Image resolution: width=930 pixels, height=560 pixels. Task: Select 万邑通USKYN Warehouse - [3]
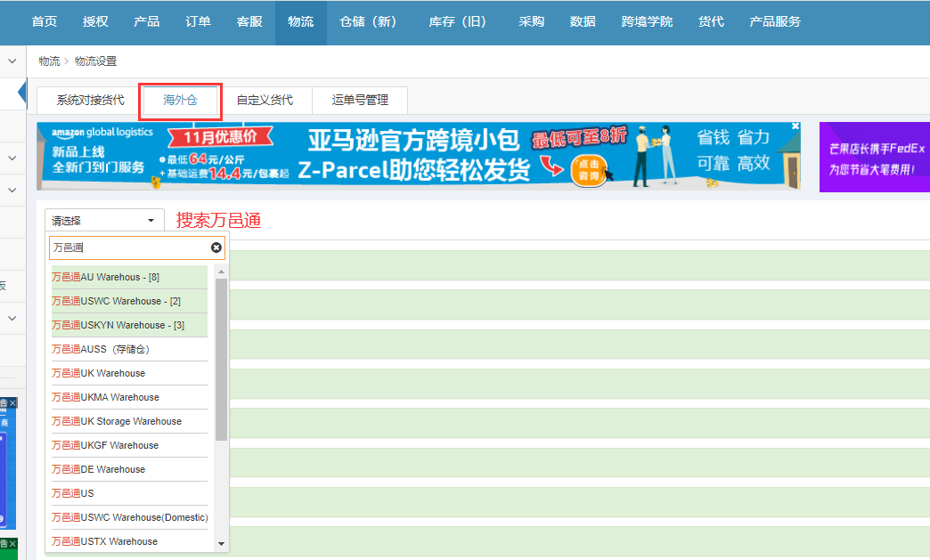(x=129, y=325)
